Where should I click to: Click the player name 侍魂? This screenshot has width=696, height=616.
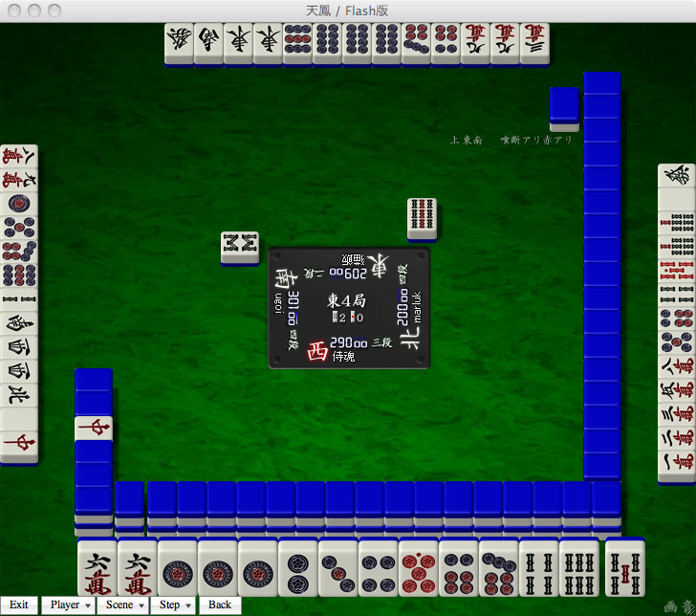click(x=343, y=357)
